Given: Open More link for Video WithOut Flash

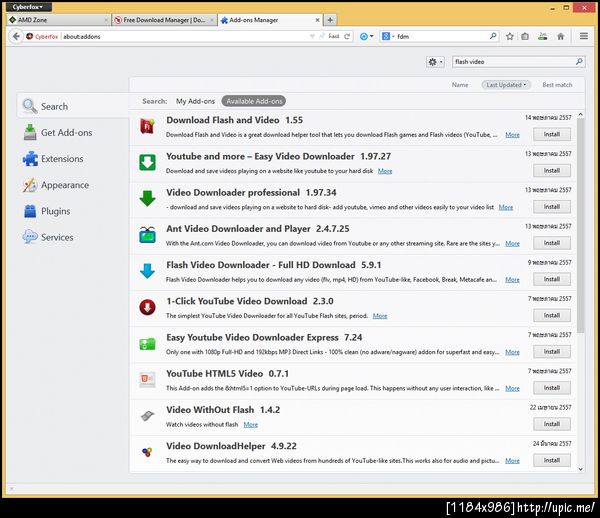Looking at the screenshot, I should point(251,424).
